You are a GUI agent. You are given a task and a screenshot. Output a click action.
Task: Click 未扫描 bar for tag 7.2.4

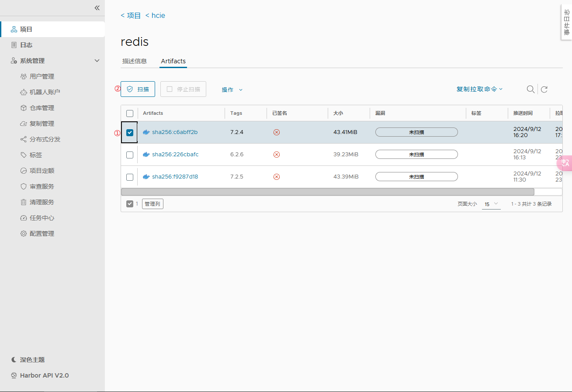(x=416, y=132)
